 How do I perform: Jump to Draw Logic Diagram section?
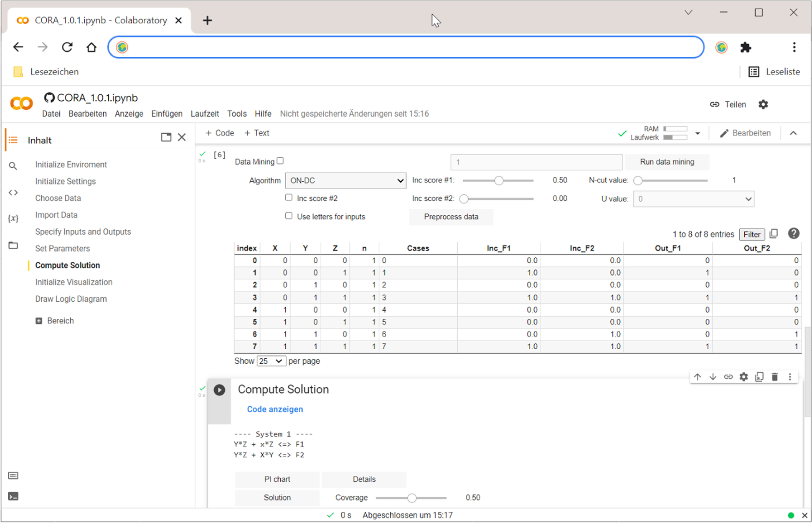pos(71,299)
